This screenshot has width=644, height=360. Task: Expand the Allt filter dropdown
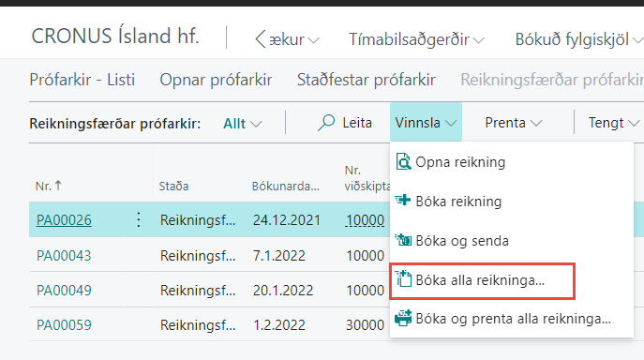pos(243,124)
